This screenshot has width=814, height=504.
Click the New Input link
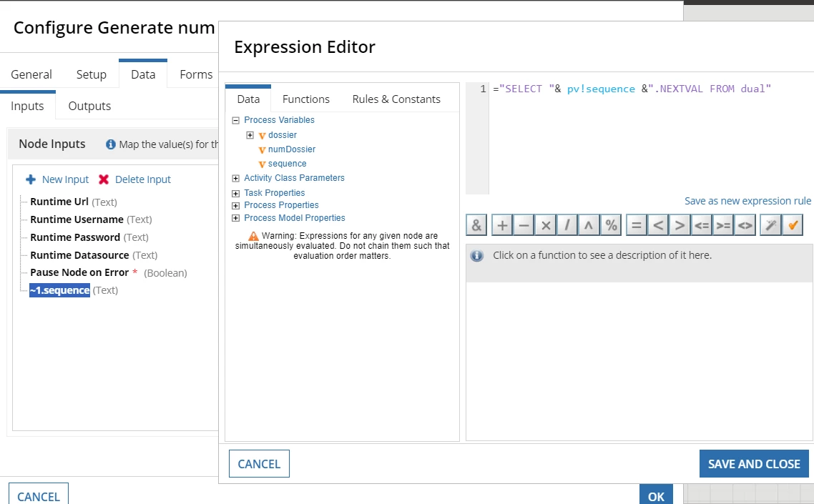click(65, 179)
